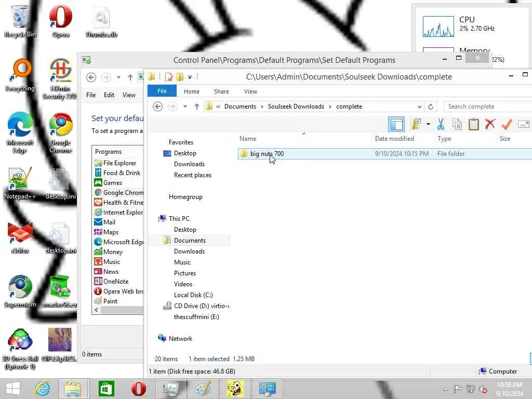Switch to the View ribbon tab
Screen dimensions: 532x399
click(x=250, y=91)
